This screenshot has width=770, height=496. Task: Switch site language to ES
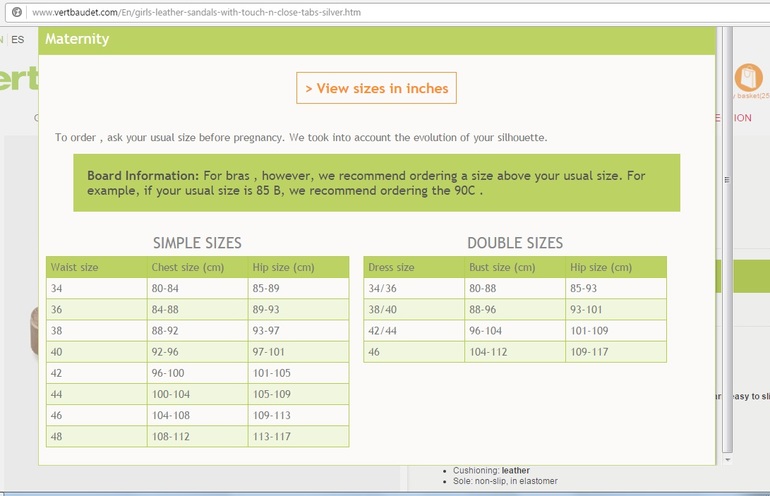(x=18, y=40)
